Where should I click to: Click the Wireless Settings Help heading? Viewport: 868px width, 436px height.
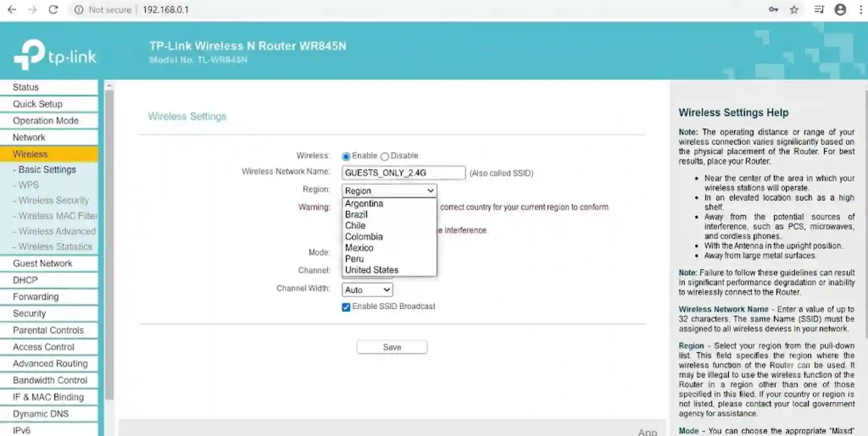click(733, 112)
